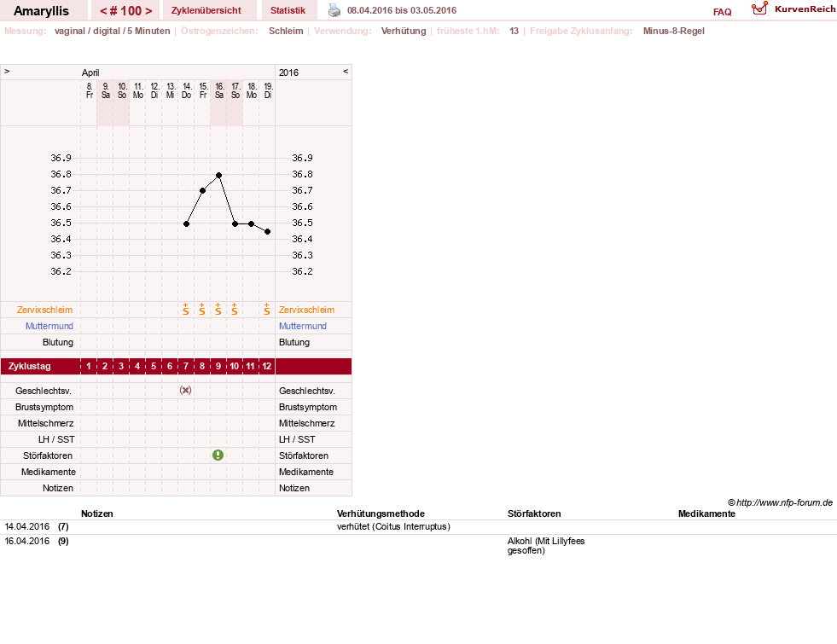The height and width of the screenshot is (644, 837).
Task: Click the 16. Sa date header
Action: (219, 90)
